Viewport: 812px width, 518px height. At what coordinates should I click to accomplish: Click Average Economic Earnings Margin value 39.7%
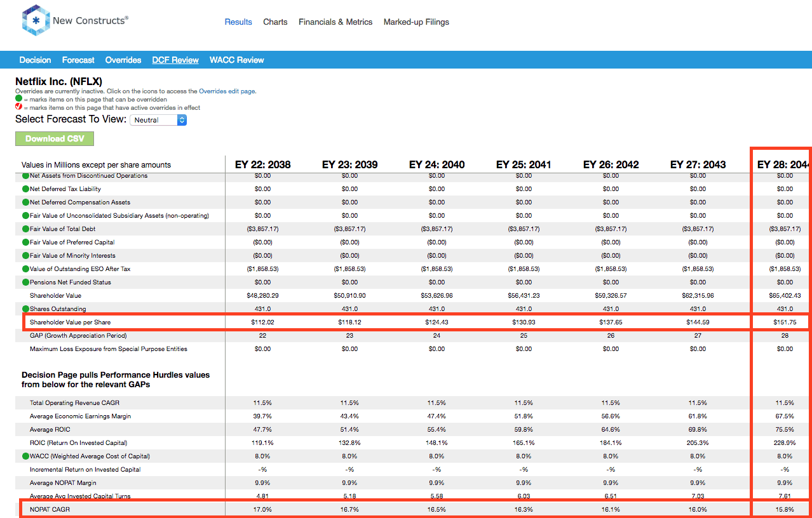click(262, 416)
